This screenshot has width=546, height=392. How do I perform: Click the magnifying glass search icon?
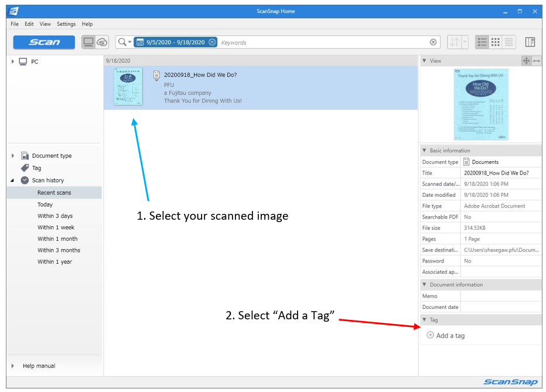pos(122,42)
